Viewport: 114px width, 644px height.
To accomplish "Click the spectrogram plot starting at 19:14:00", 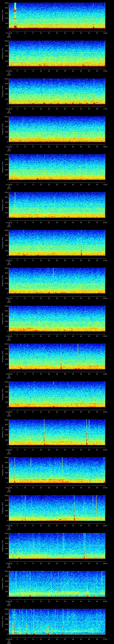I will click(57, 16).
